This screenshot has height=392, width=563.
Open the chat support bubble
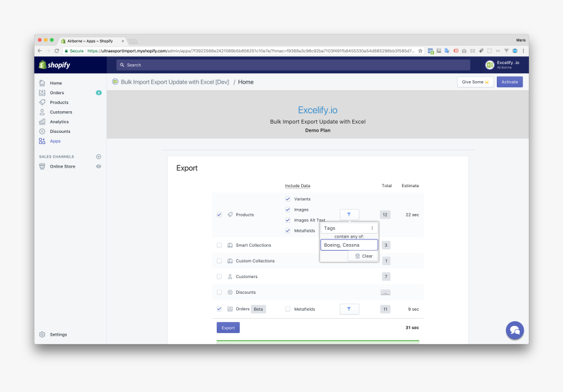click(515, 330)
